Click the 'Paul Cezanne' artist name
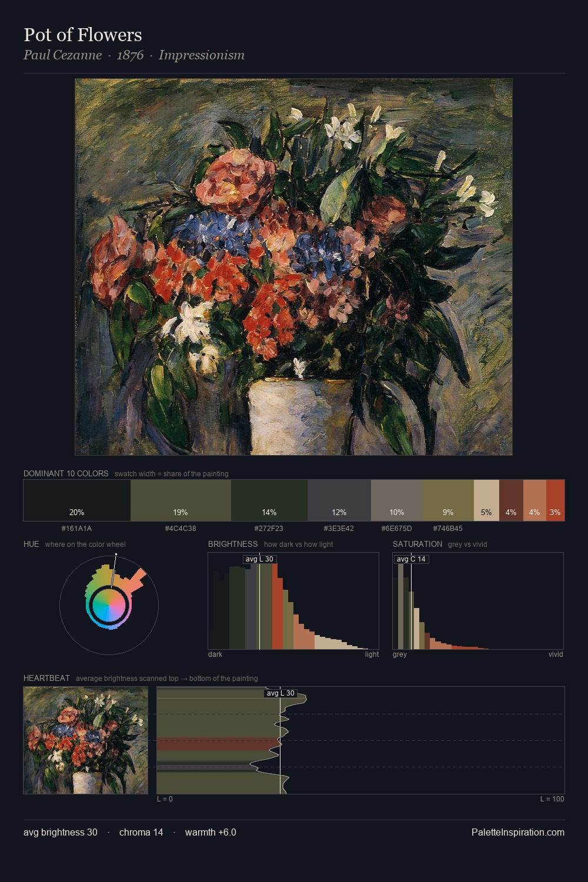This screenshot has height=882, width=588. [x=62, y=55]
